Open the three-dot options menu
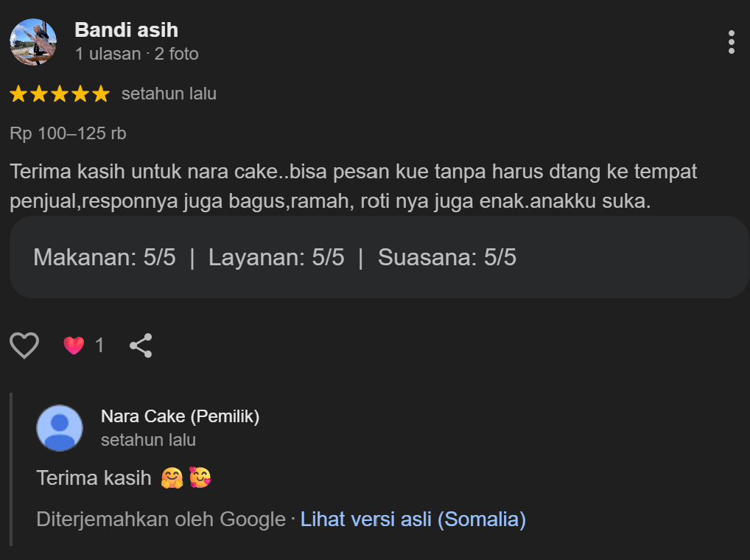The height and width of the screenshot is (560, 750). click(x=732, y=42)
